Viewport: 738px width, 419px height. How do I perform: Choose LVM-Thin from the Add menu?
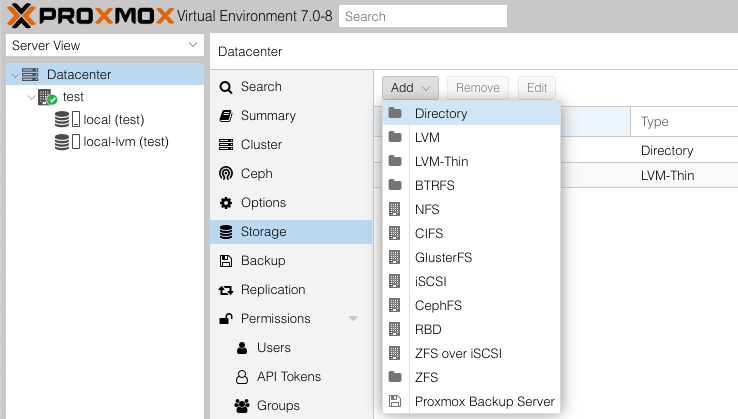click(472, 161)
